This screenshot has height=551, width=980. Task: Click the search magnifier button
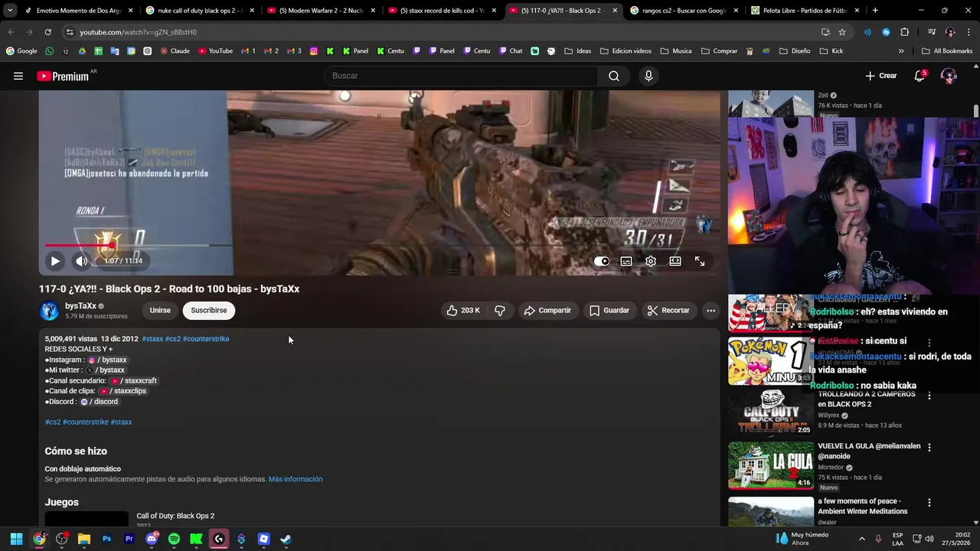(x=613, y=76)
